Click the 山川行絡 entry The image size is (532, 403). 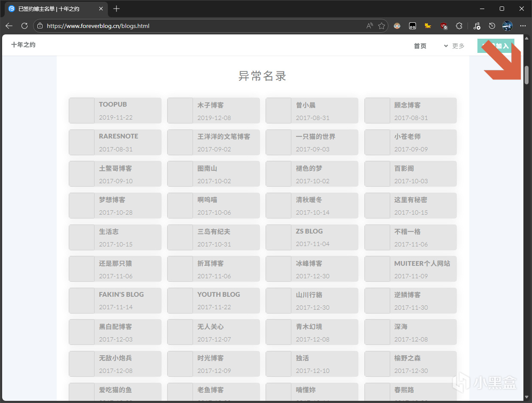click(x=312, y=301)
